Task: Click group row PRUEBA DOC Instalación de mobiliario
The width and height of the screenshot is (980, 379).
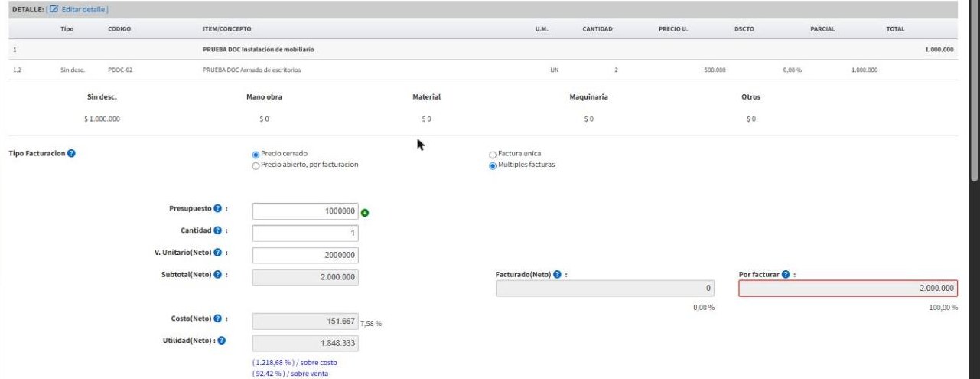Action: [x=483, y=50]
